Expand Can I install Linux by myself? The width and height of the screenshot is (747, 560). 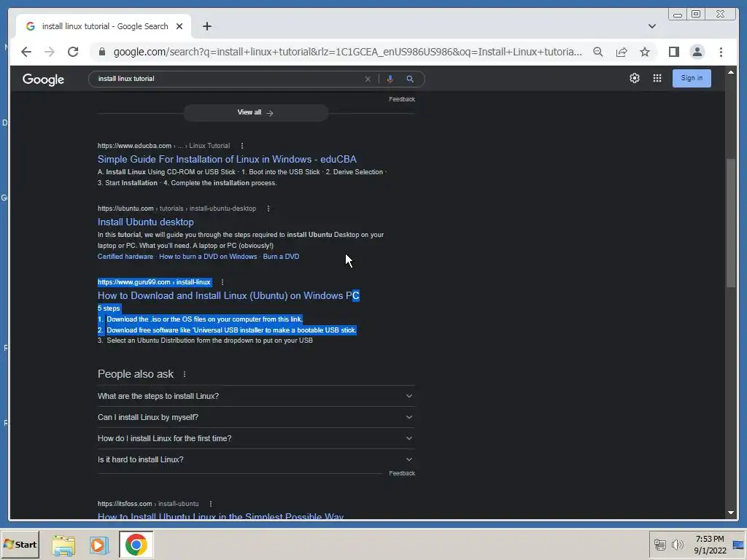[x=256, y=417]
